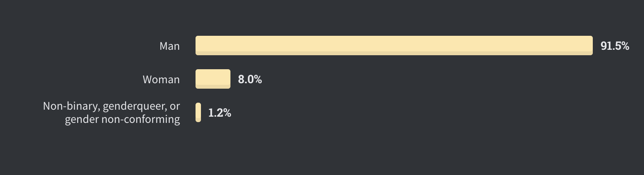Click the Man bar in the chart
644x175 pixels.
(x=394, y=45)
